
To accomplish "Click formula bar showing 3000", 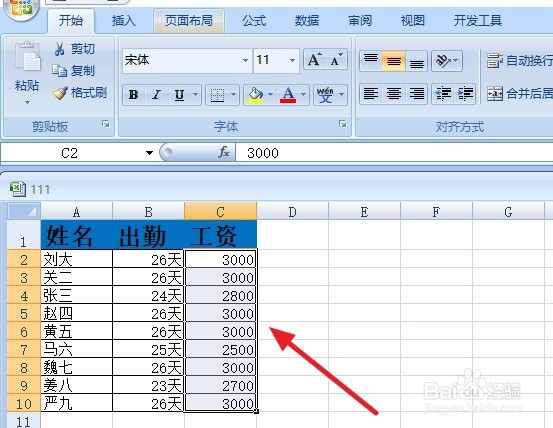I will 394,153.
